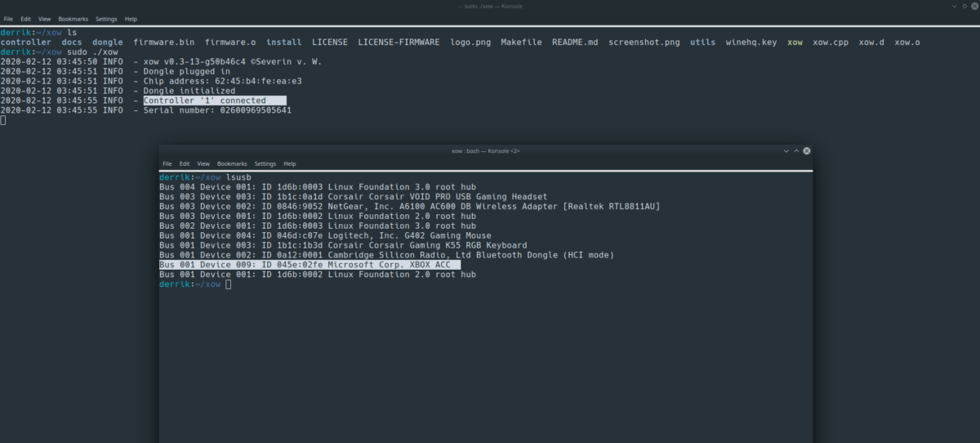The image size is (980, 443).
Task: Click the 'lsusb' command in the second Konsole window
Action: tap(238, 177)
